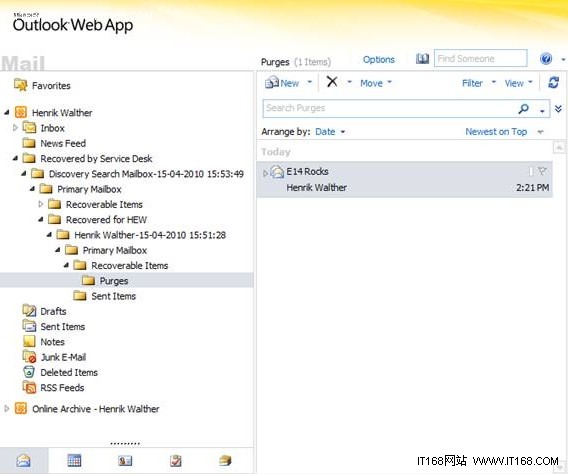The image size is (568, 474).
Task: Expand search options double chevron
Action: (558, 109)
